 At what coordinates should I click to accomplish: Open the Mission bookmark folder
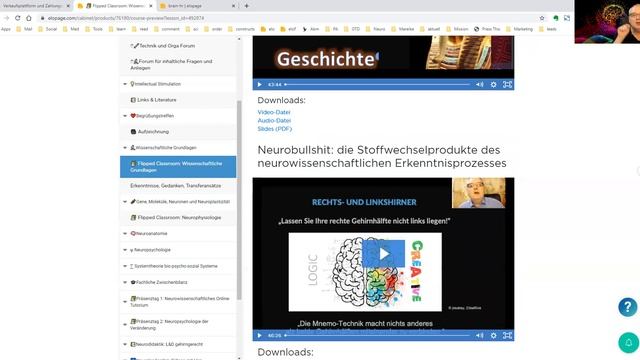click(457, 29)
